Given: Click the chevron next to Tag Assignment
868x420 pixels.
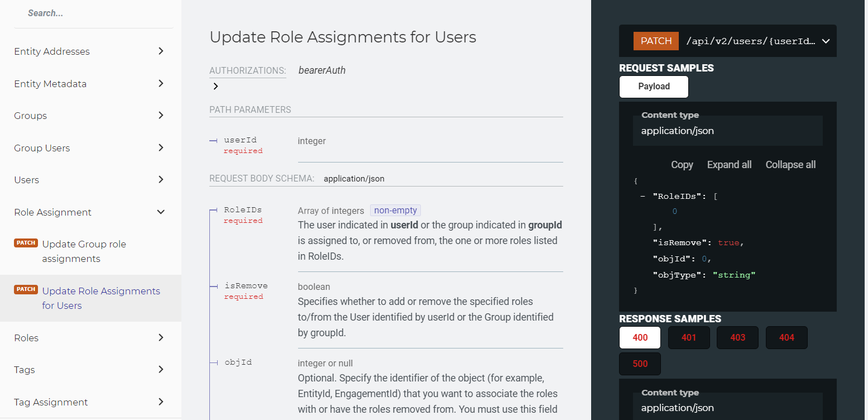Looking at the screenshot, I should [161, 402].
